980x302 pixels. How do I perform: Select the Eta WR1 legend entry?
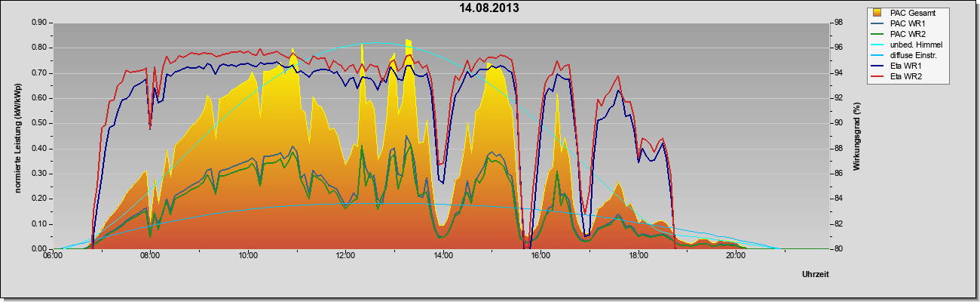click(904, 66)
